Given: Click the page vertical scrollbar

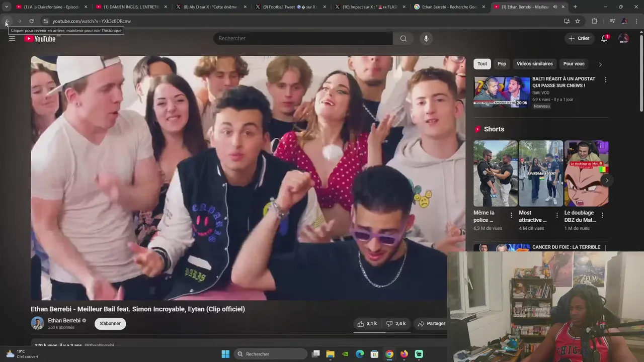Looking at the screenshot, I should click(641, 72).
